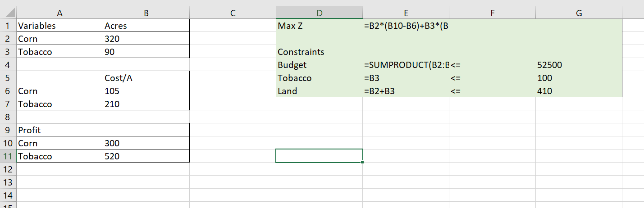Viewport: 644px width, 208px height.
Task: Select the '=B3' formula cell
Action: [x=406, y=78]
